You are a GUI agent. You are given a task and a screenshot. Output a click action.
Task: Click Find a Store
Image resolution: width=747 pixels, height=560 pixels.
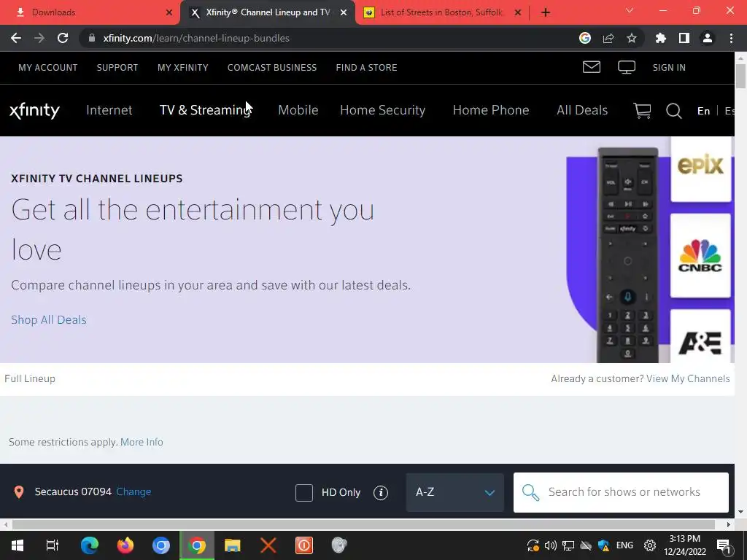(366, 68)
